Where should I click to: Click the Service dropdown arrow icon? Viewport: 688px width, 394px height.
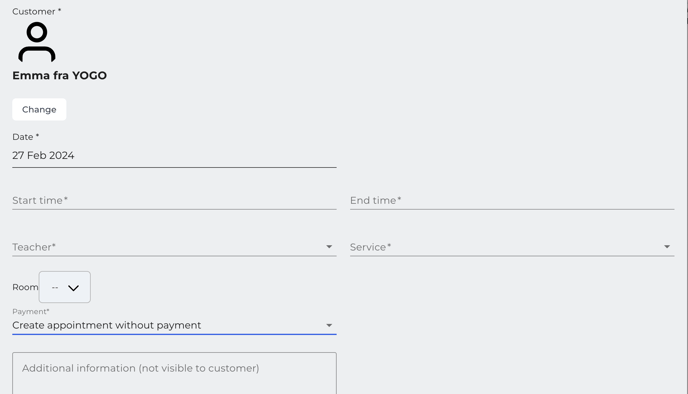667,247
